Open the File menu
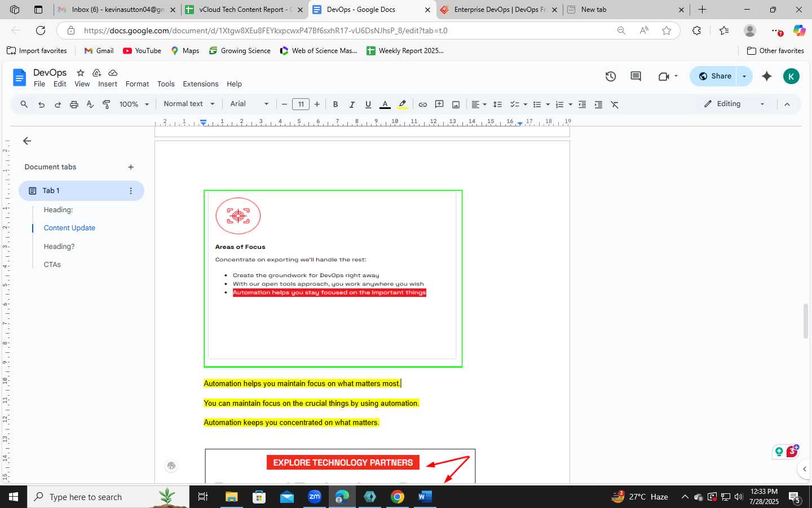812x508 pixels. click(x=39, y=84)
